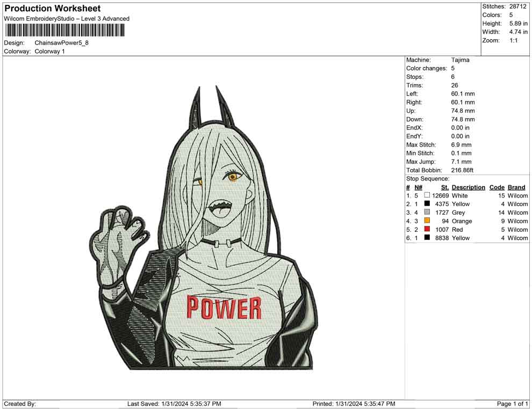Viewport: 532px width, 409px height.
Task: Click the Stops value 6
Action: coord(453,77)
